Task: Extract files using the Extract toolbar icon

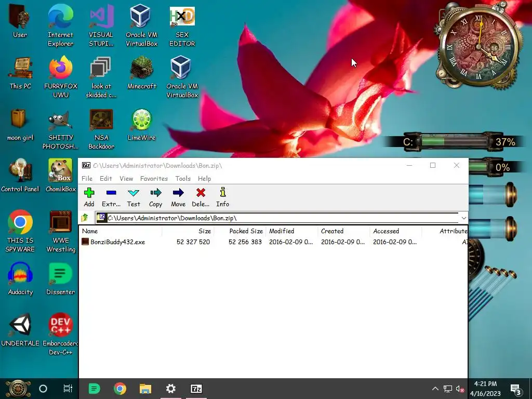Action: [x=111, y=197]
